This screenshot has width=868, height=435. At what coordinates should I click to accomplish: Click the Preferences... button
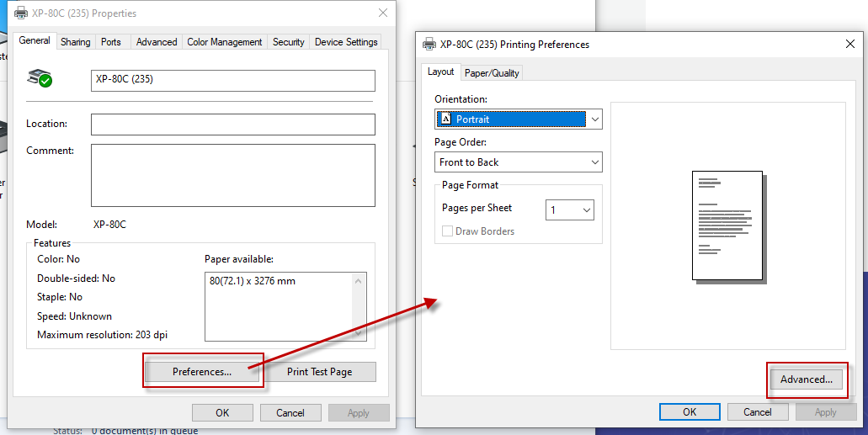(x=202, y=372)
